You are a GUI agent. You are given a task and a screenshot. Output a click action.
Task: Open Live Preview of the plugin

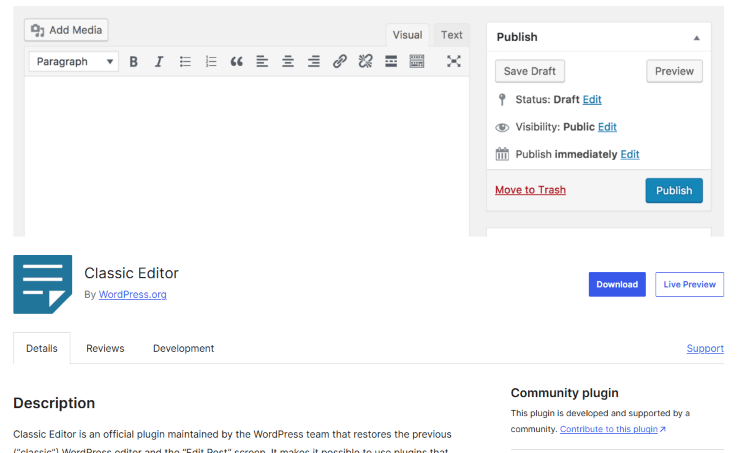[689, 284]
